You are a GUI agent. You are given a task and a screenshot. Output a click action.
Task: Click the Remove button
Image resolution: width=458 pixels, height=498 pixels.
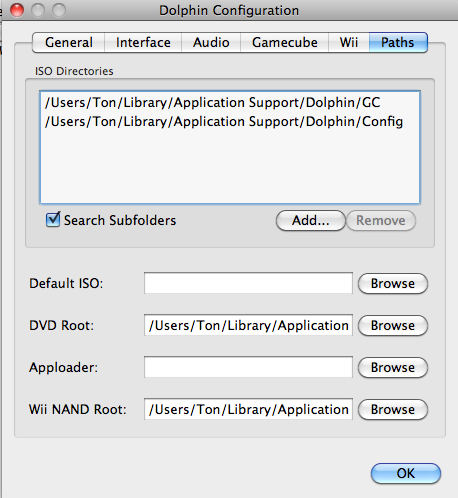[381, 220]
